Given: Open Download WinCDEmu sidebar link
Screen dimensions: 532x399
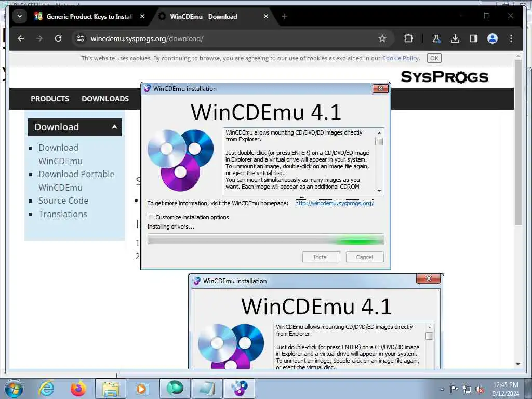Looking at the screenshot, I should point(60,154).
